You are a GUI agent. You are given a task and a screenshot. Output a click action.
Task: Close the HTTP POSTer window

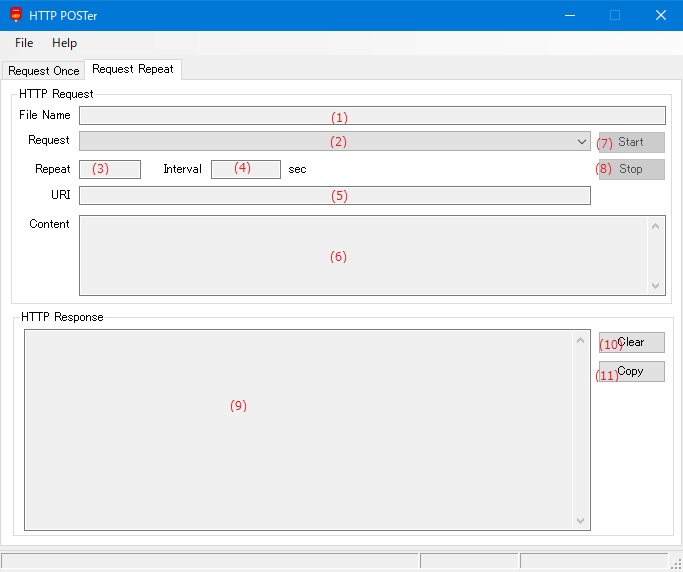pos(661,15)
